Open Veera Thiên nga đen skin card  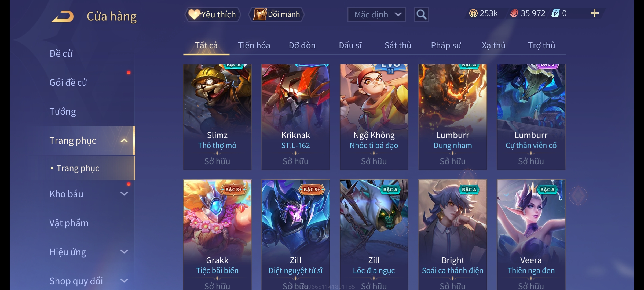[531, 235]
